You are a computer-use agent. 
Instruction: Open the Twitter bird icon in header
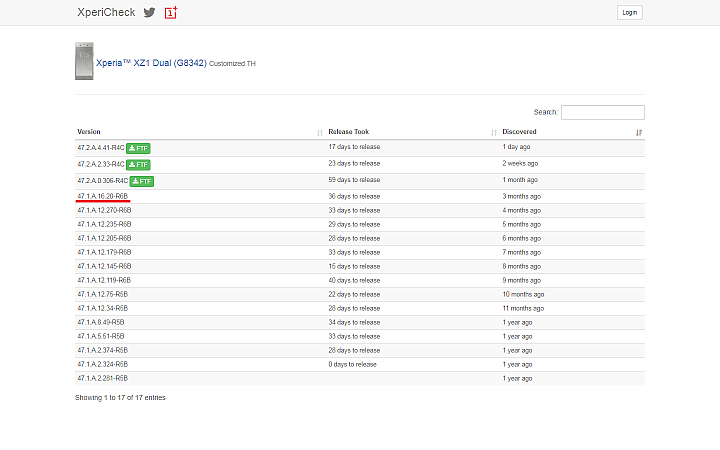click(x=149, y=12)
